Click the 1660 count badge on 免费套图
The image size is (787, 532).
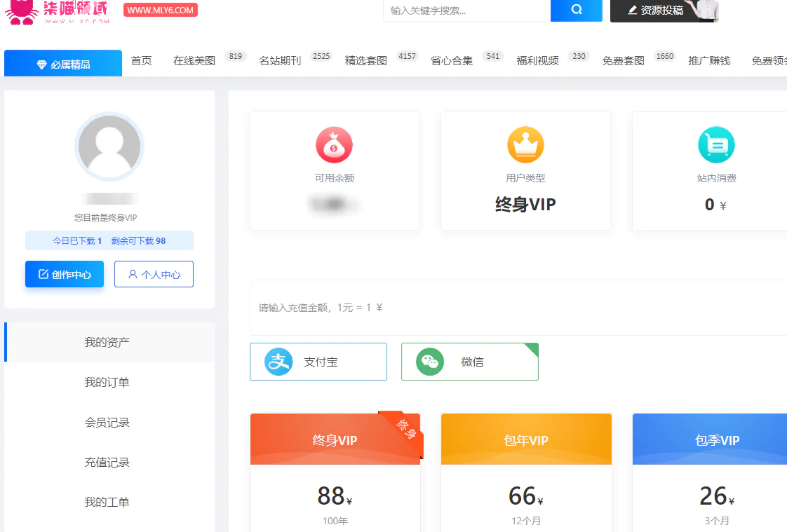pyautogui.click(x=664, y=56)
